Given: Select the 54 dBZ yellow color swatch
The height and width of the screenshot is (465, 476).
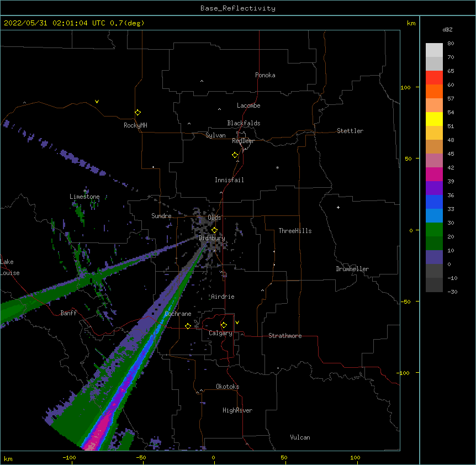Looking at the screenshot, I should (434, 119).
